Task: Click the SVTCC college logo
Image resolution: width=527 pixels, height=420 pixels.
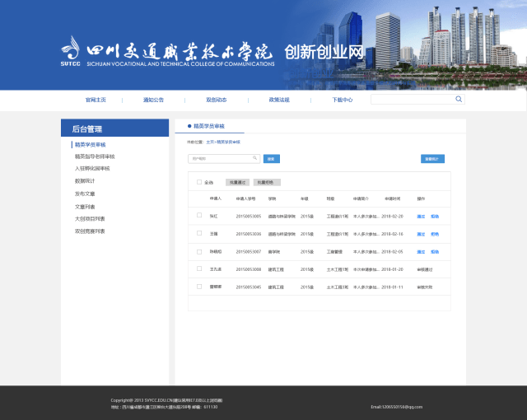Action: 72,50
